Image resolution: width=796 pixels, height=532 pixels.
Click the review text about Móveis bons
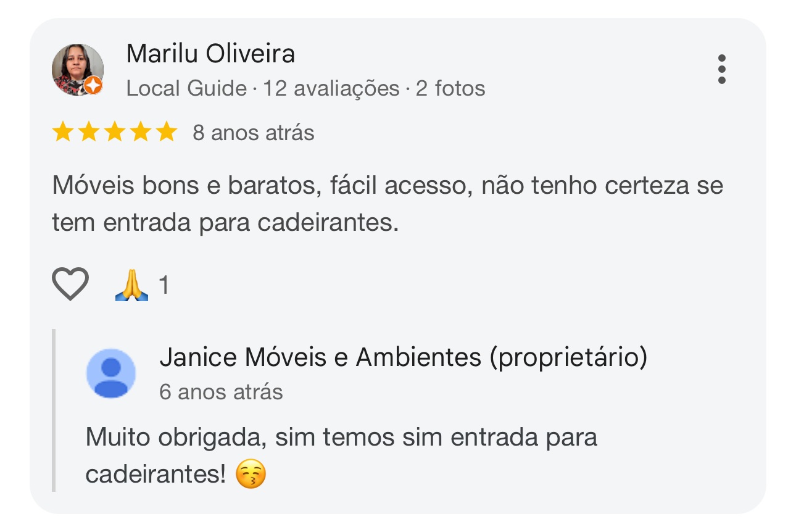(387, 204)
